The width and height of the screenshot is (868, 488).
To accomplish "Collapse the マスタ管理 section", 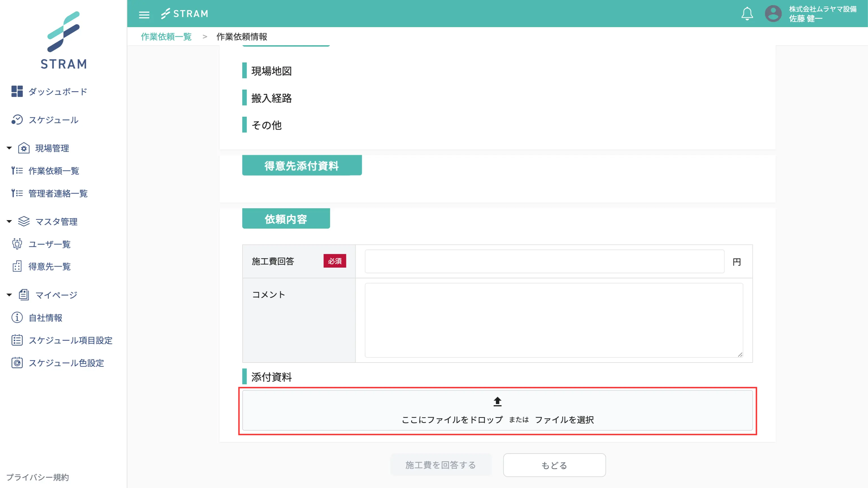I will [x=9, y=222].
